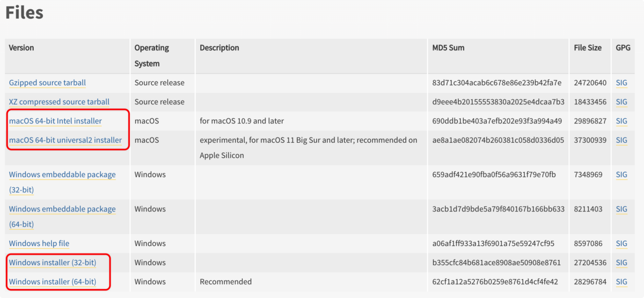Open Windows embeddable package (64-bit) link
The image size is (644, 298).
click(x=62, y=209)
